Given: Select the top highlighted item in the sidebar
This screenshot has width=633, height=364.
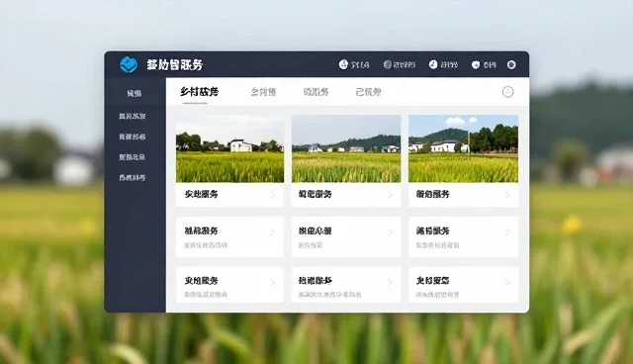Looking at the screenshot, I should 135,94.
